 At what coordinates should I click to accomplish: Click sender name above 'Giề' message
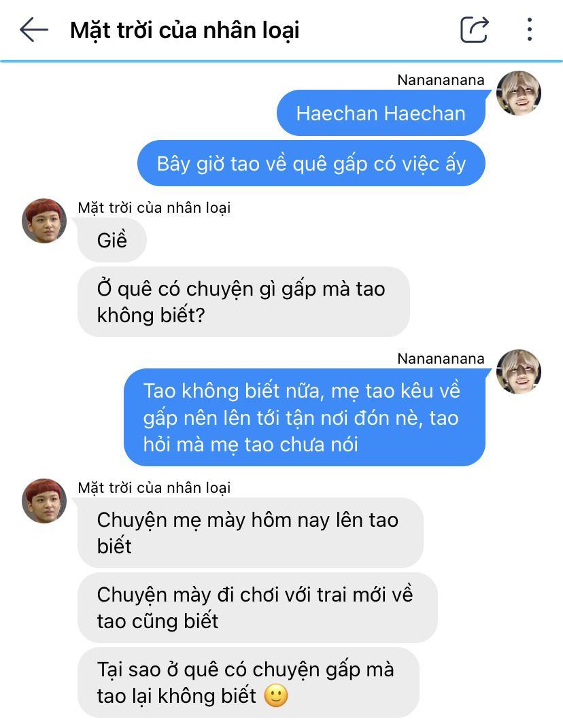[x=154, y=207]
